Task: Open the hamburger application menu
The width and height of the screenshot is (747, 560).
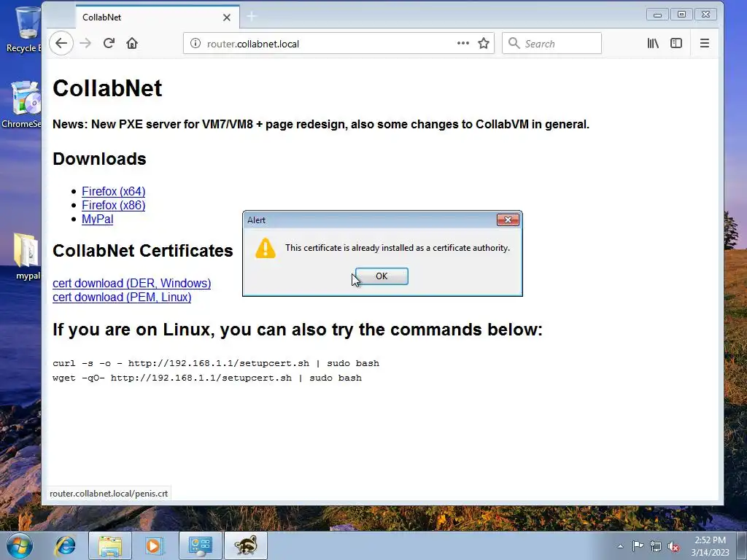Action: [x=705, y=43]
